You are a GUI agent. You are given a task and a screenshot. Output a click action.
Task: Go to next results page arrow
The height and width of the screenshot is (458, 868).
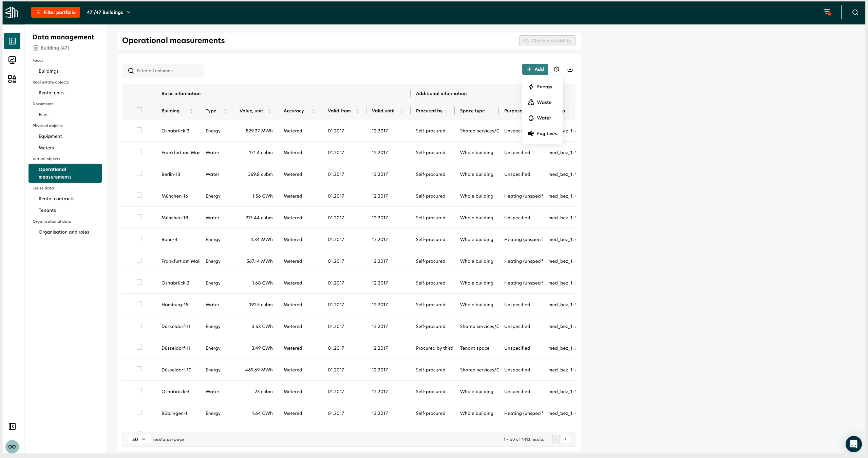click(x=566, y=439)
